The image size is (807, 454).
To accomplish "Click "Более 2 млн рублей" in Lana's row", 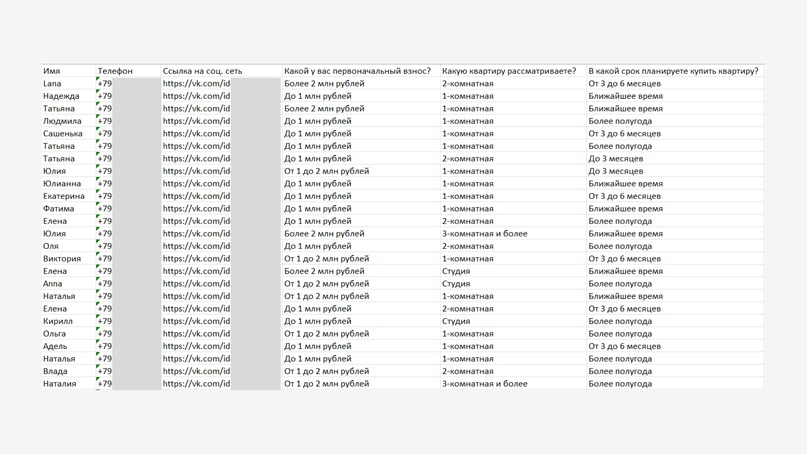I will tap(324, 84).
